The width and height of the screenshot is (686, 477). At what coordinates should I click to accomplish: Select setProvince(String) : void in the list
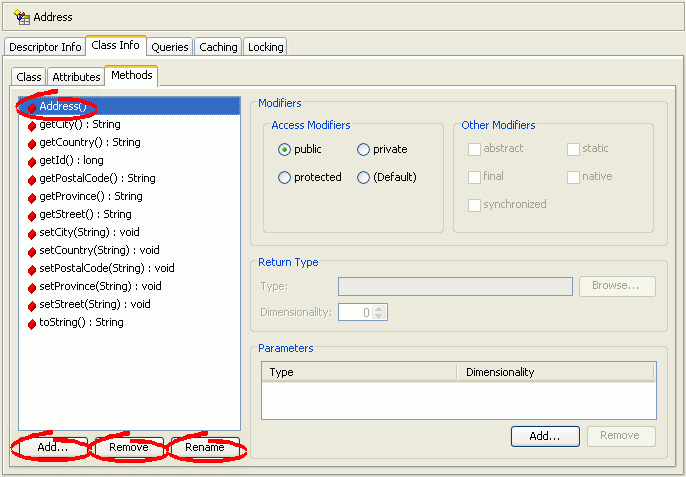coord(100,286)
